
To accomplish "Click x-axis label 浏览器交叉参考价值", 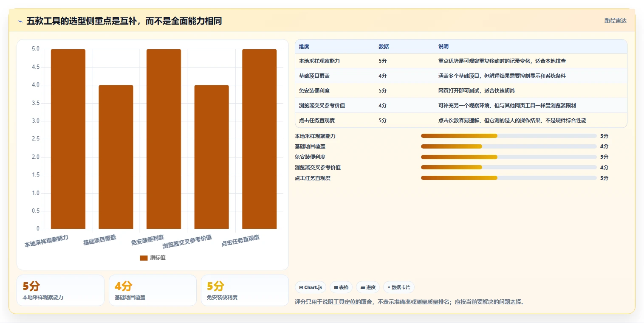I will (187, 242).
